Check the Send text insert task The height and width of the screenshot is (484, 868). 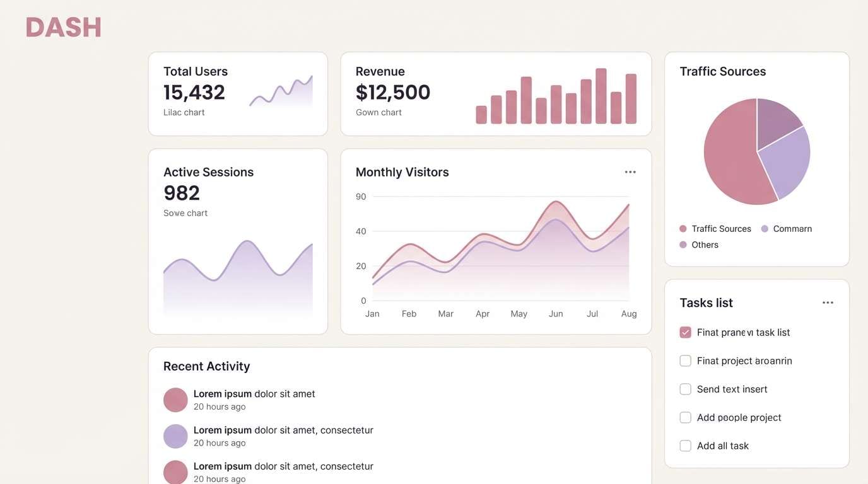[685, 388]
